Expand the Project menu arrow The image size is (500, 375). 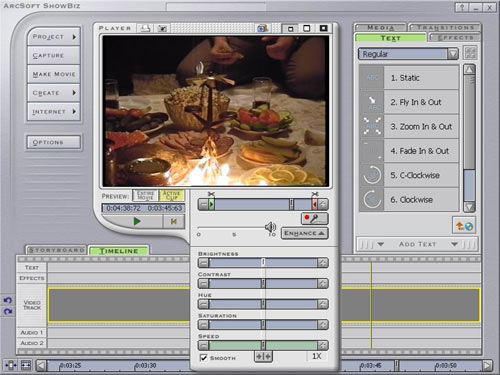(x=74, y=37)
